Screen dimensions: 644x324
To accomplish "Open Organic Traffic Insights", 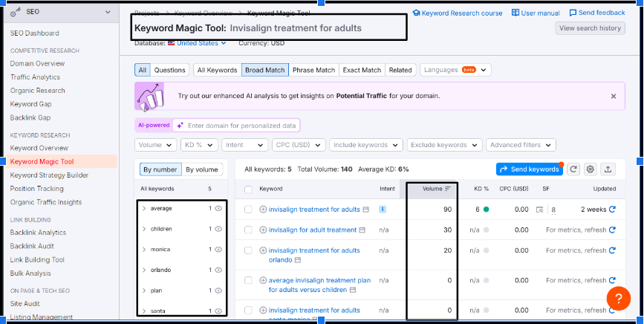I will point(46,202).
